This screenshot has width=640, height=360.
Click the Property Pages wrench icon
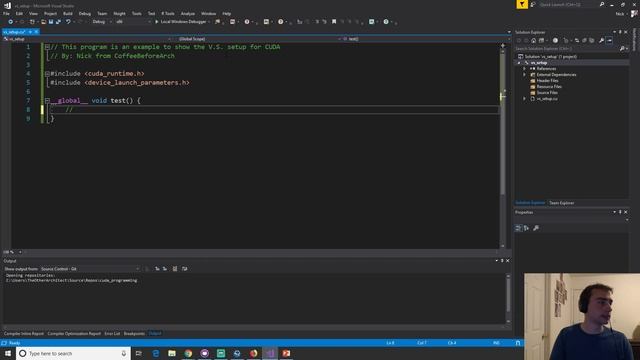coord(536,228)
